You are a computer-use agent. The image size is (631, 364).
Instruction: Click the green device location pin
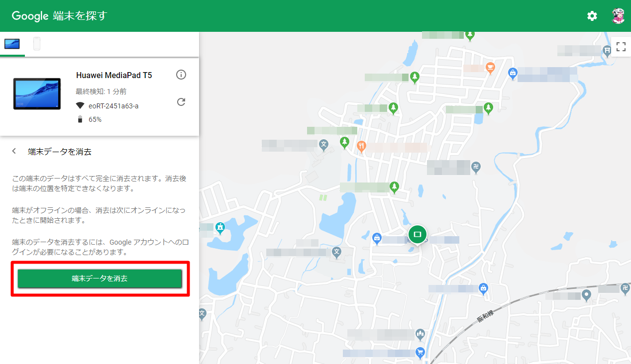[x=418, y=235]
